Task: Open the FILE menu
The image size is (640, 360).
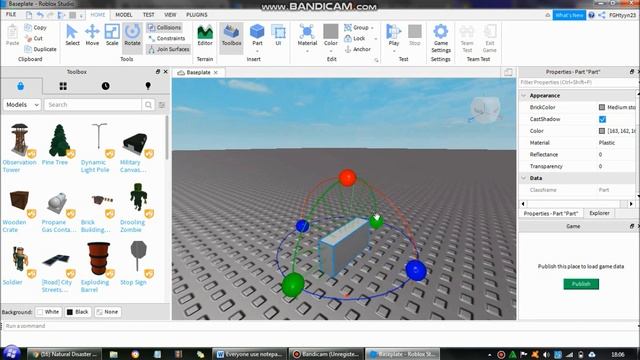Action: click(x=11, y=15)
